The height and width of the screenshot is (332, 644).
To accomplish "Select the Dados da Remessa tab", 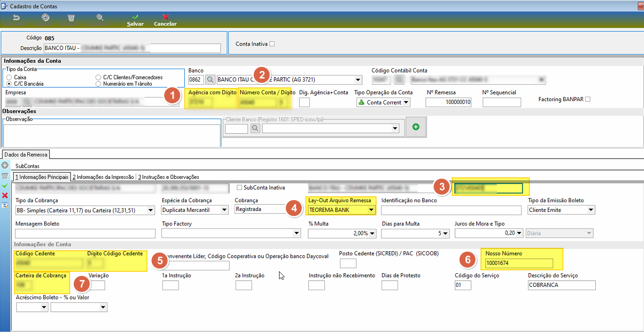I will (x=26, y=155).
